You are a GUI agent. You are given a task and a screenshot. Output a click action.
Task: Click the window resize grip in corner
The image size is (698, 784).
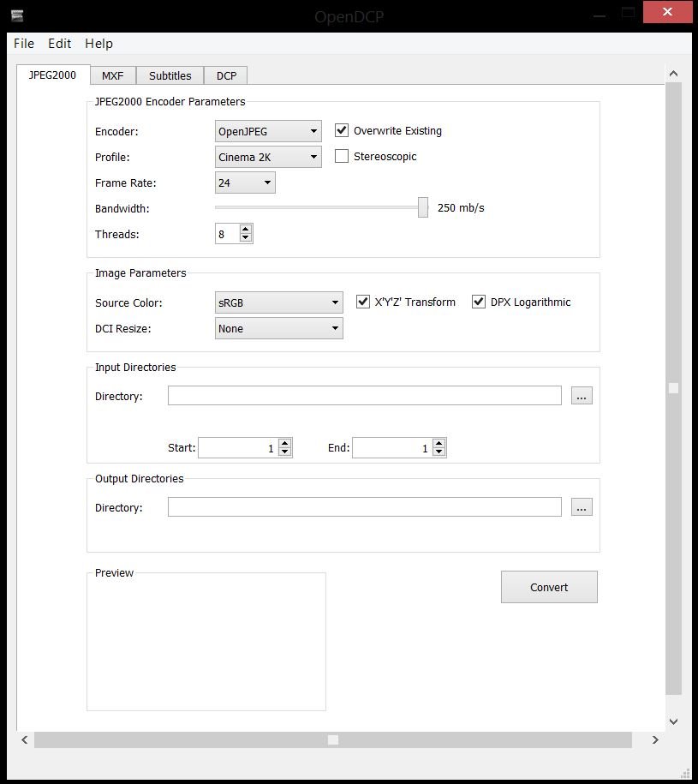[685, 773]
